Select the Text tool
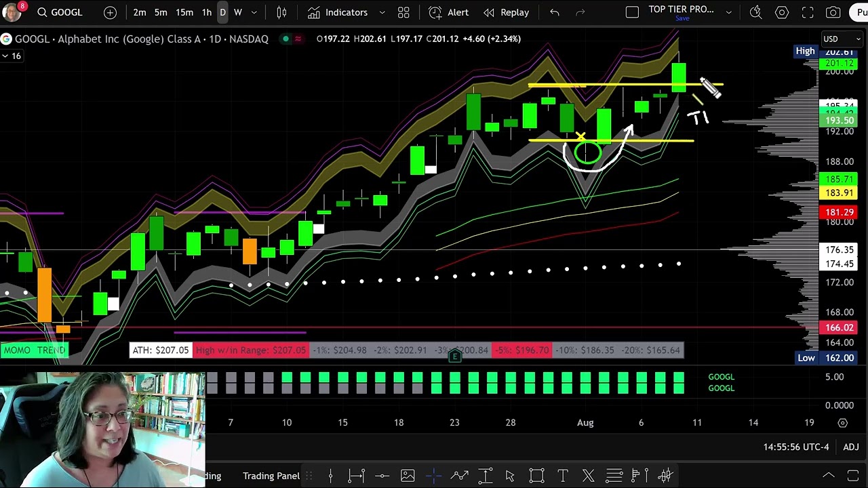 (x=562, y=476)
